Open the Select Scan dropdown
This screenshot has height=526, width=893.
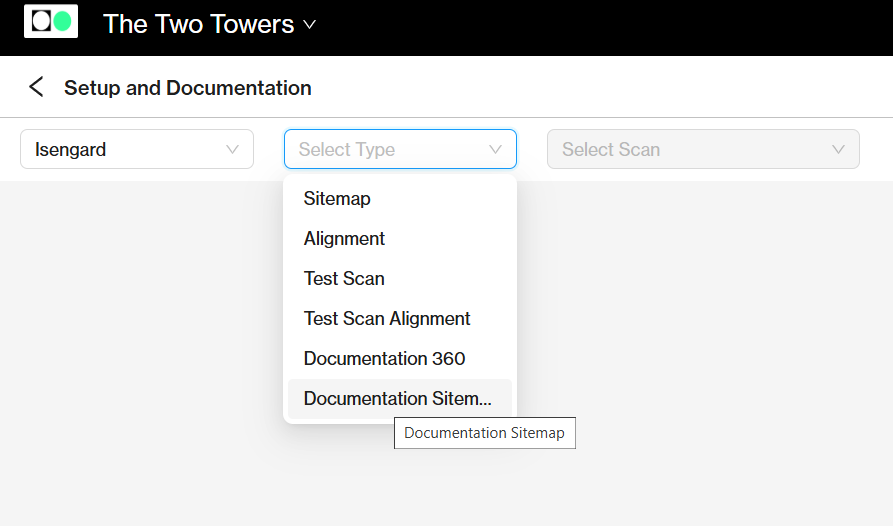pos(703,149)
